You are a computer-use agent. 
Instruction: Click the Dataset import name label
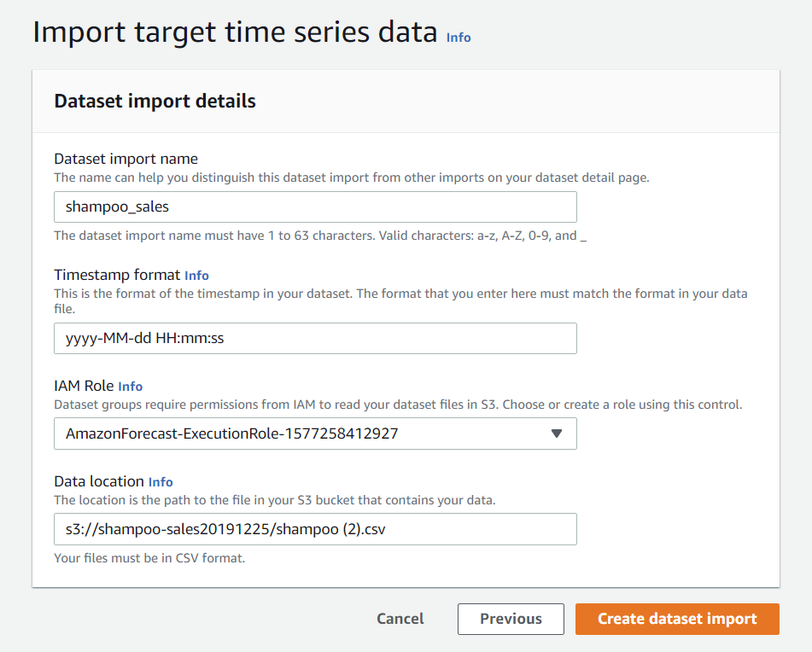coord(126,159)
